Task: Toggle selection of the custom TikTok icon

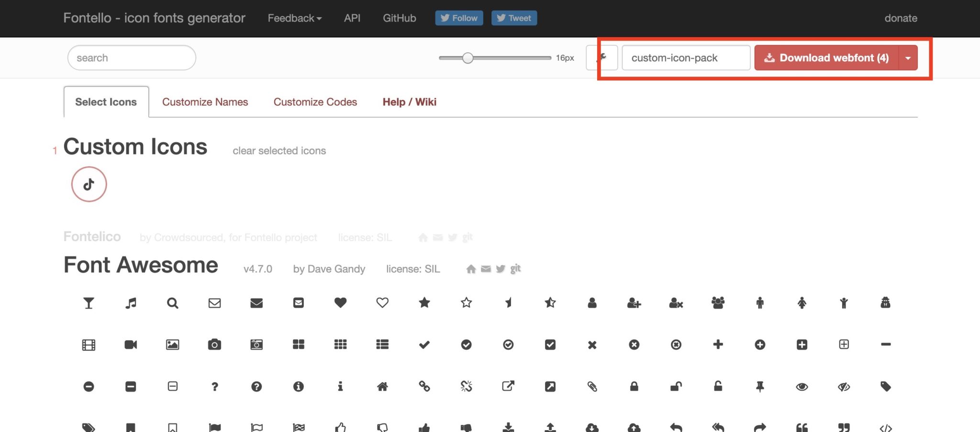Action: pos(89,184)
